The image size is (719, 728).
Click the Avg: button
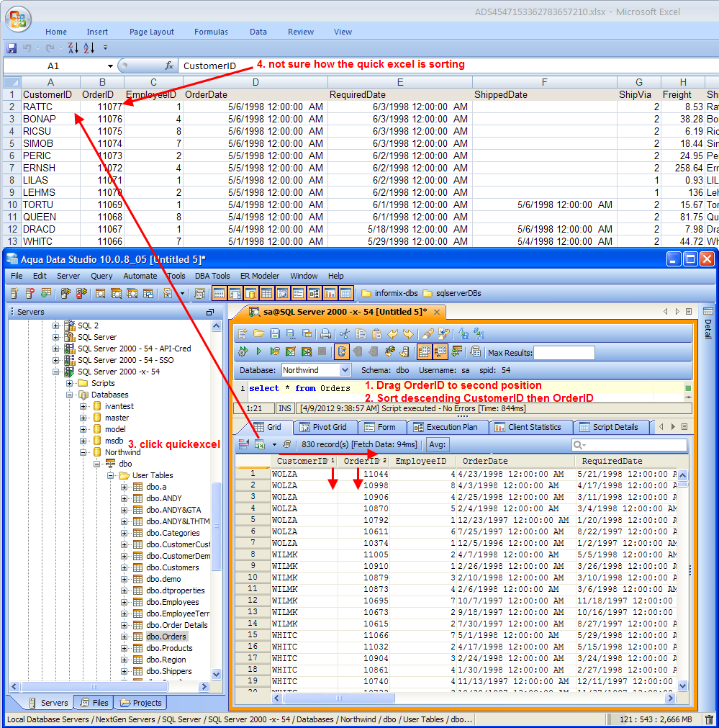438,444
